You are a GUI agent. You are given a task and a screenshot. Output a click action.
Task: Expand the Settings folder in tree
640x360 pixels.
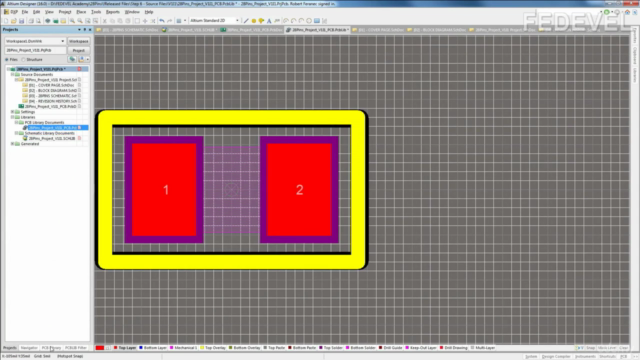[13, 112]
